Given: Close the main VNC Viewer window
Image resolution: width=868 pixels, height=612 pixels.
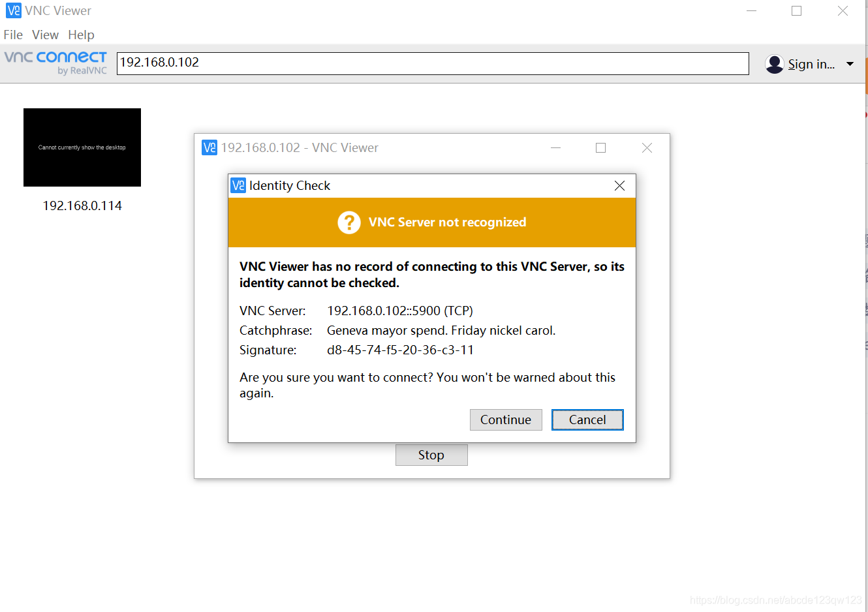Looking at the screenshot, I should coord(843,11).
